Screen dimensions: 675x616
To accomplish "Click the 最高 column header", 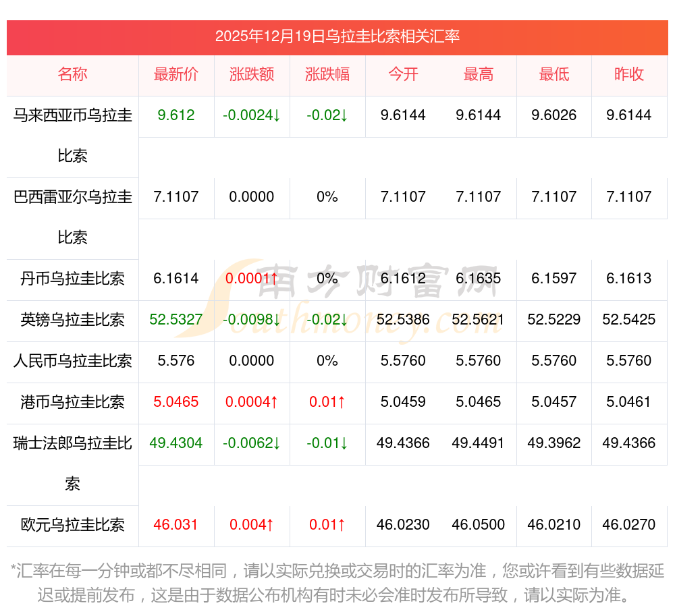I will [x=479, y=74].
